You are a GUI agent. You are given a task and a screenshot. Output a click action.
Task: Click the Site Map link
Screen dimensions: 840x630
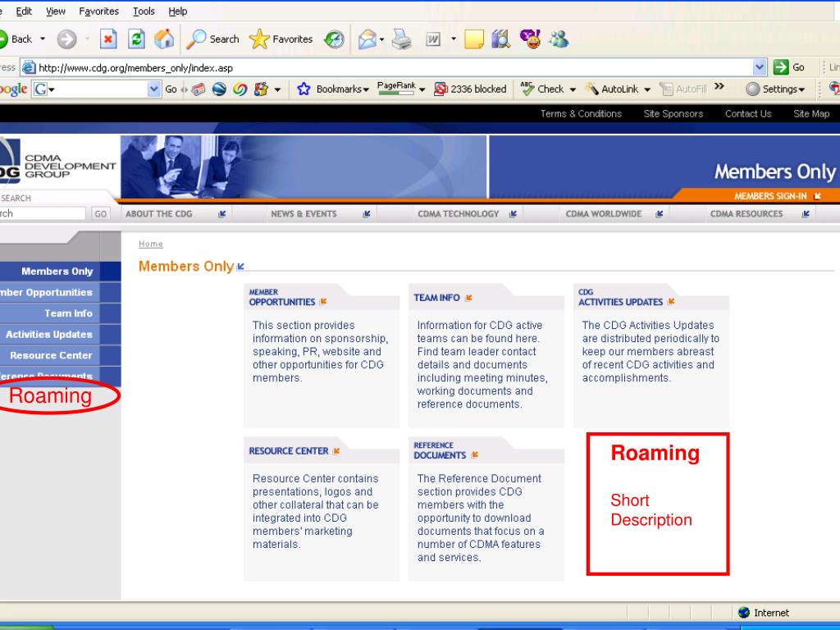(811, 113)
